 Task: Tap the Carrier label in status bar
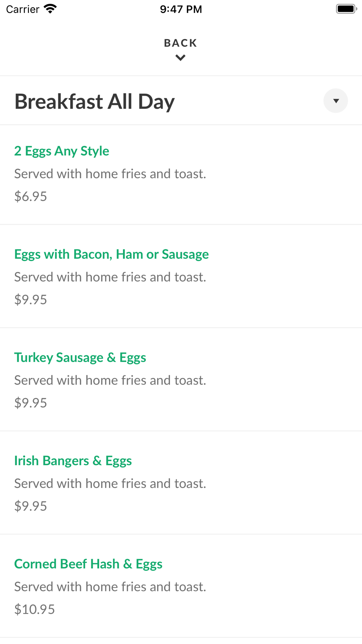(23, 9)
